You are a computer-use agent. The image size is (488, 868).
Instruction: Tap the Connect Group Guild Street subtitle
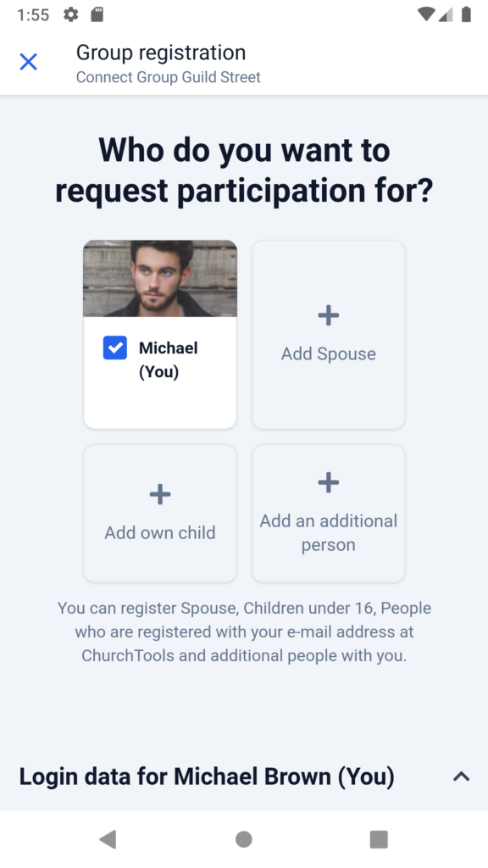tap(169, 77)
